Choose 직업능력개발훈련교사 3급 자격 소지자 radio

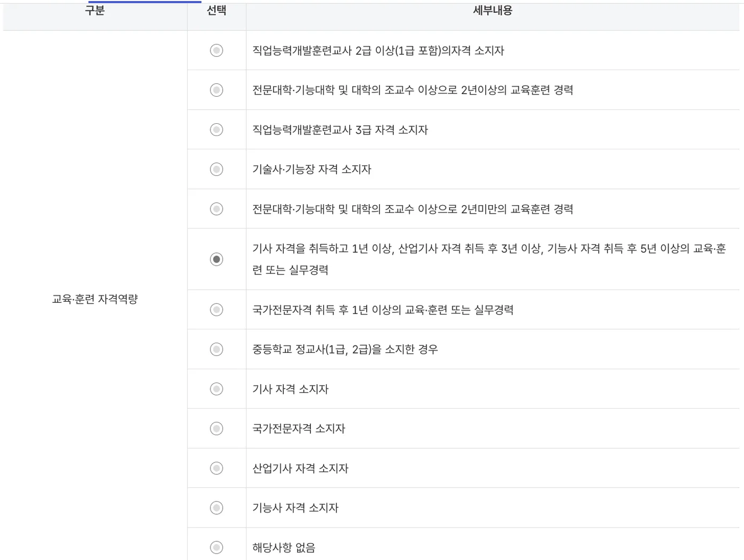[216, 130]
